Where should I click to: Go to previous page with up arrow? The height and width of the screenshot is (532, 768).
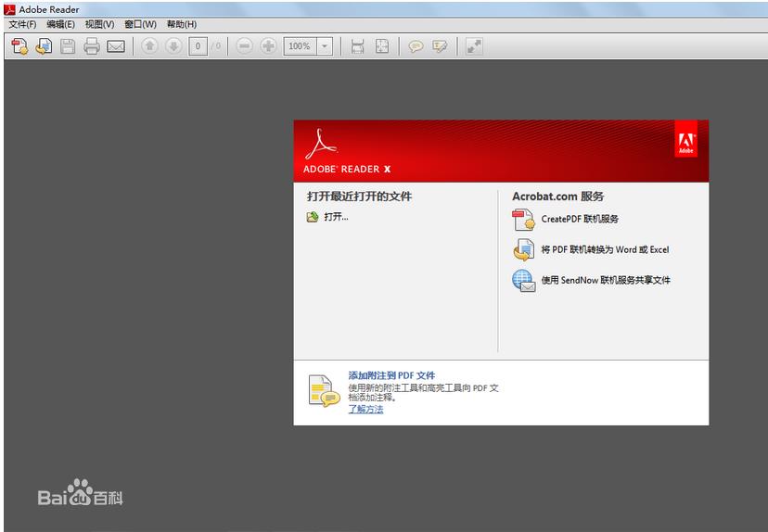(x=149, y=46)
